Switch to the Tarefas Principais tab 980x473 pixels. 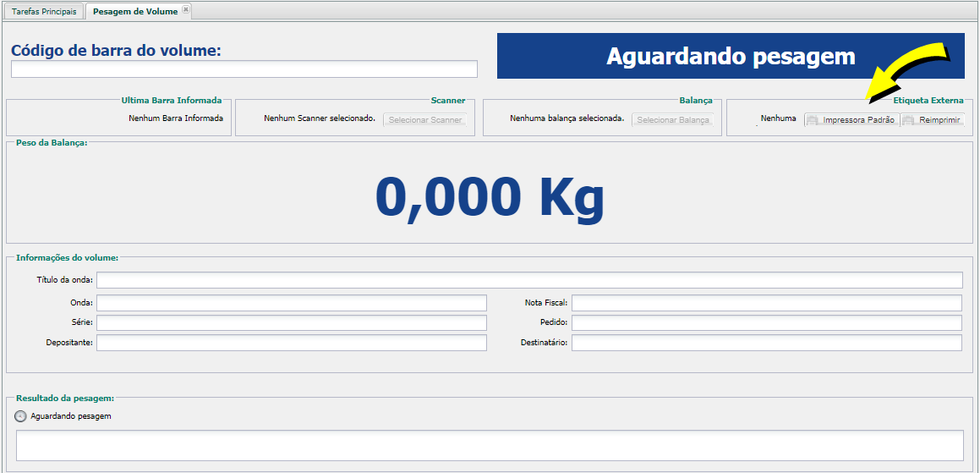pos(44,12)
